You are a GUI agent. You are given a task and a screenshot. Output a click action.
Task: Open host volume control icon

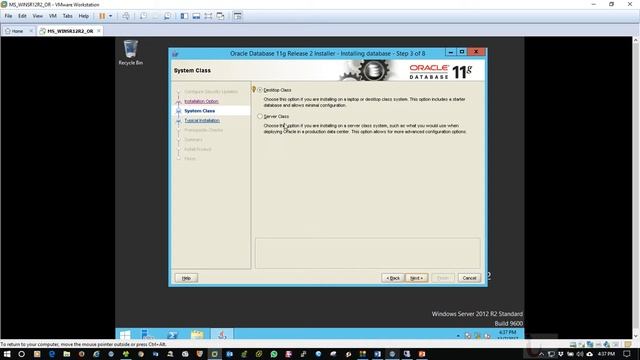(580, 354)
